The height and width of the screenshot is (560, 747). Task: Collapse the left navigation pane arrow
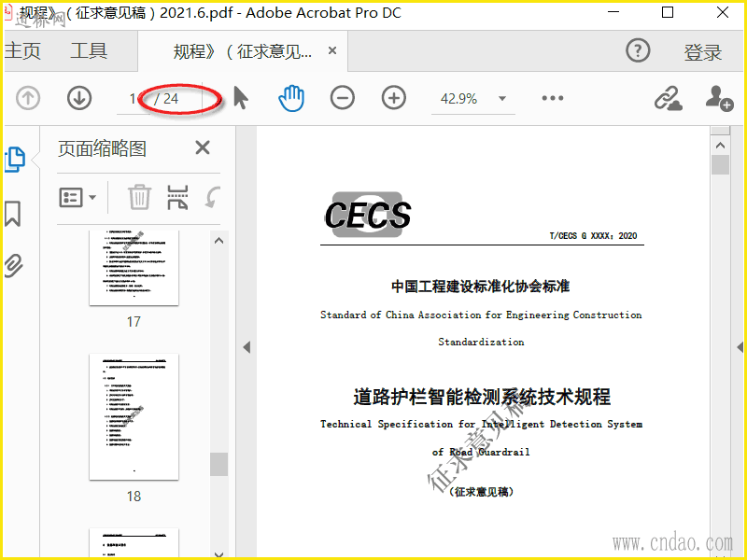[x=247, y=347]
